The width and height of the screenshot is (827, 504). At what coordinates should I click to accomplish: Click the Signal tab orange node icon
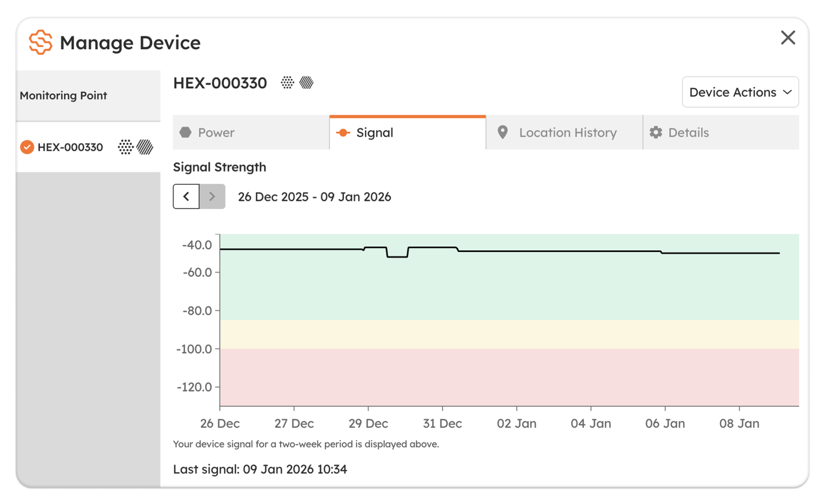(x=343, y=132)
